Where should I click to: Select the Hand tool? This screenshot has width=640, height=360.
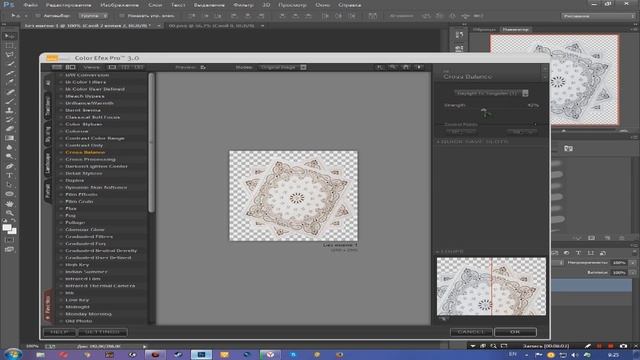(x=9, y=203)
